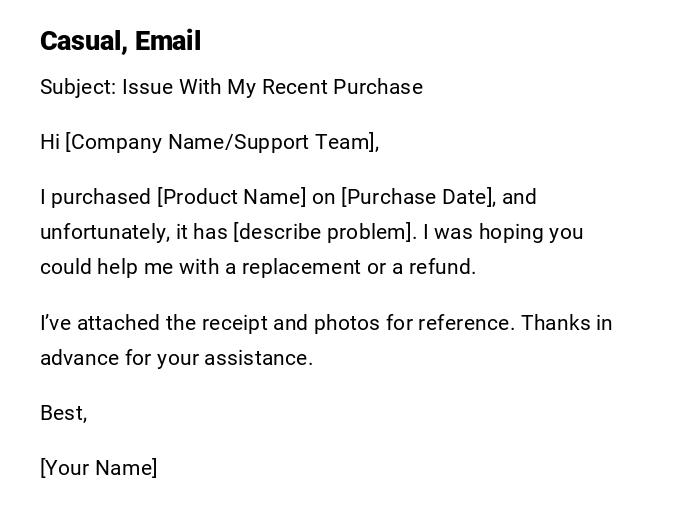The width and height of the screenshot is (700, 530).
Task: Click the "Best," closing line
Action: (x=64, y=413)
